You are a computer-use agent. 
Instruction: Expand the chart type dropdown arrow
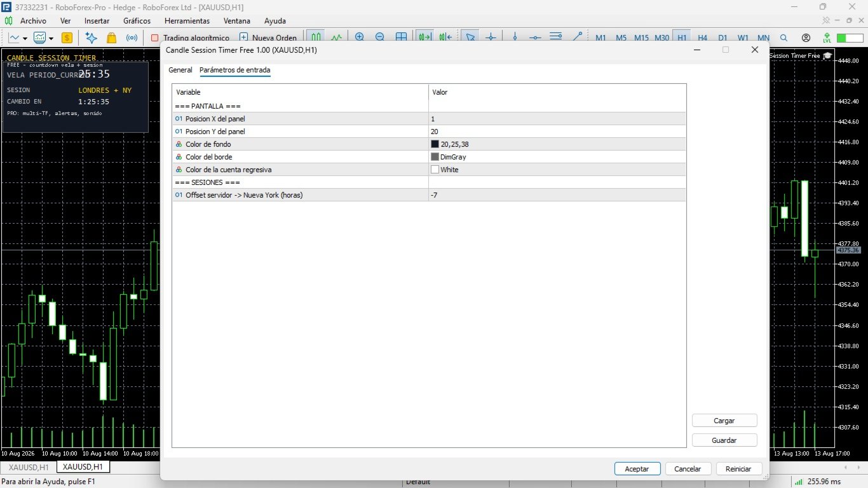25,37
